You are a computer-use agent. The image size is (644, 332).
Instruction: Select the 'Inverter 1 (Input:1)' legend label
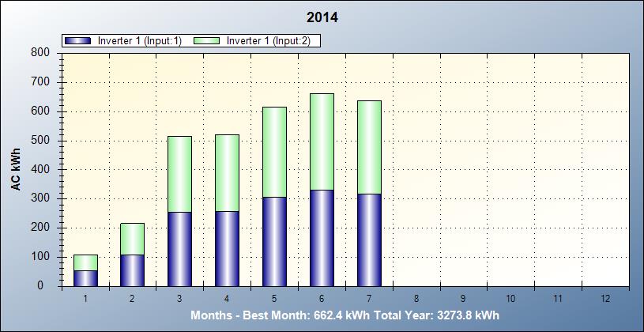pyautogui.click(x=140, y=40)
